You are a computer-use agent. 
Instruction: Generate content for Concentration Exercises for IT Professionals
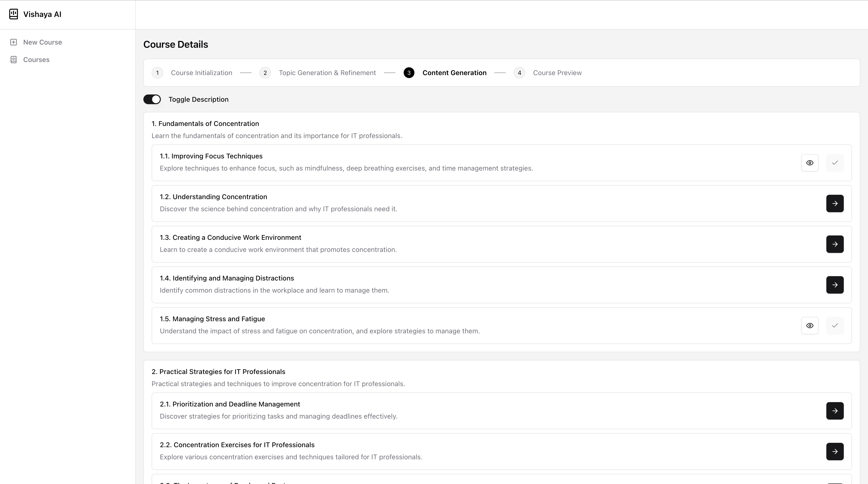pyautogui.click(x=835, y=452)
